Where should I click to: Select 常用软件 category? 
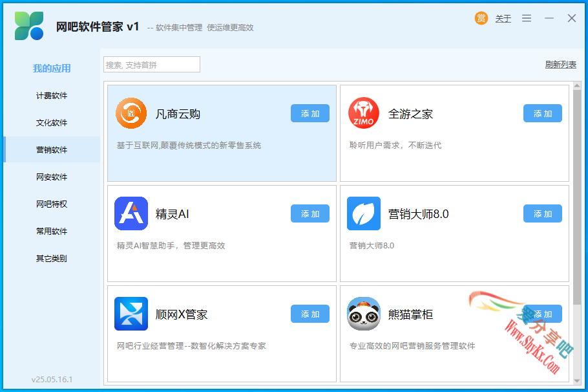tap(52, 232)
